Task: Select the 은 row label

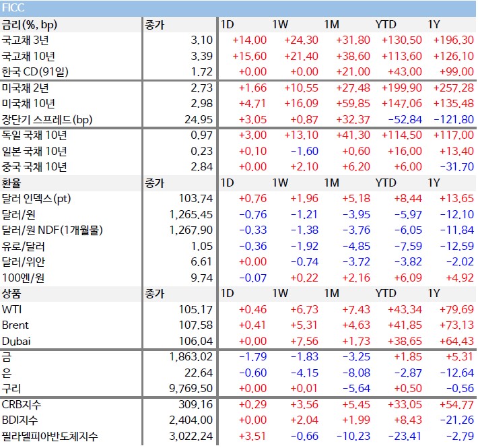Action: tap(7, 373)
